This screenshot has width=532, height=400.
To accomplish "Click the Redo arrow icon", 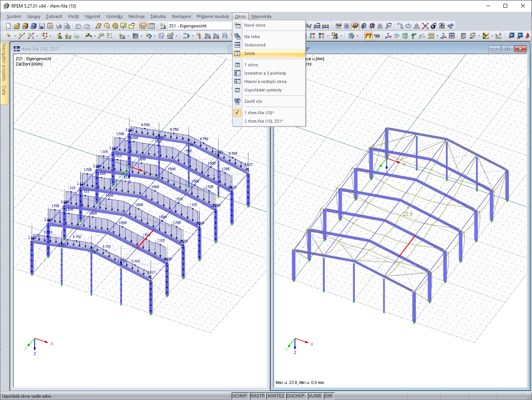I will 87,26.
